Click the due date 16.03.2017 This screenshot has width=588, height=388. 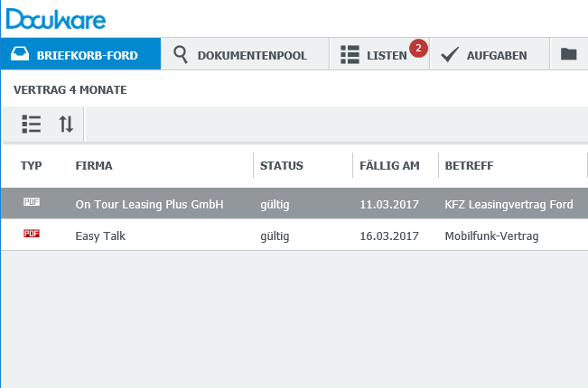click(389, 236)
